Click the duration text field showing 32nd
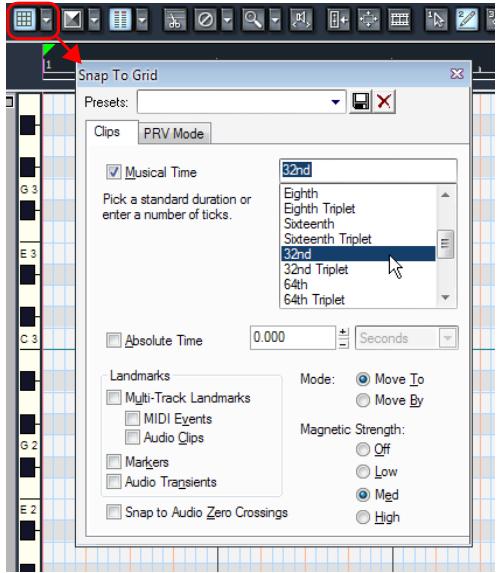This screenshot has width=498, height=573. click(368, 170)
